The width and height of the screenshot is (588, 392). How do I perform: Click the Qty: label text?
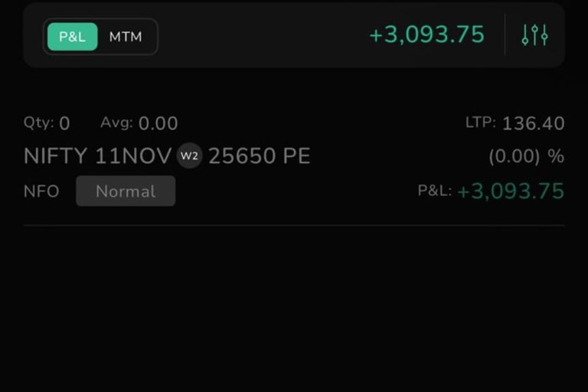pos(38,122)
